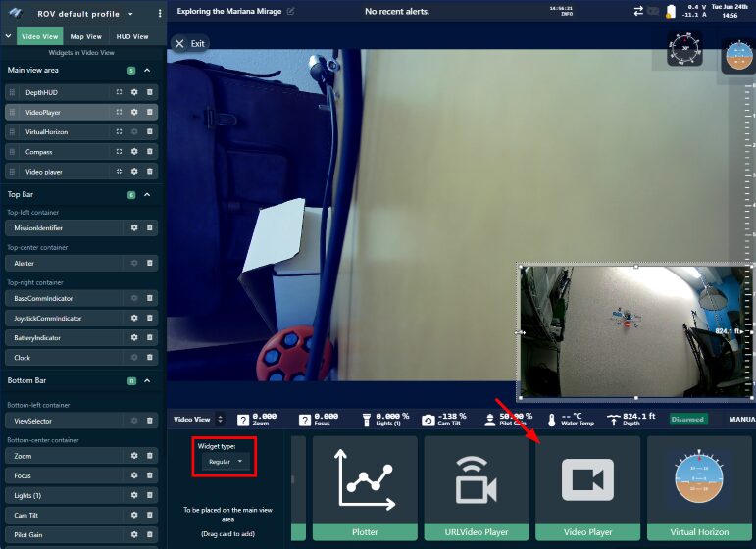Open the three-dot profile options menu
Image resolution: width=756 pixels, height=549 pixels.
pyautogui.click(x=159, y=13)
